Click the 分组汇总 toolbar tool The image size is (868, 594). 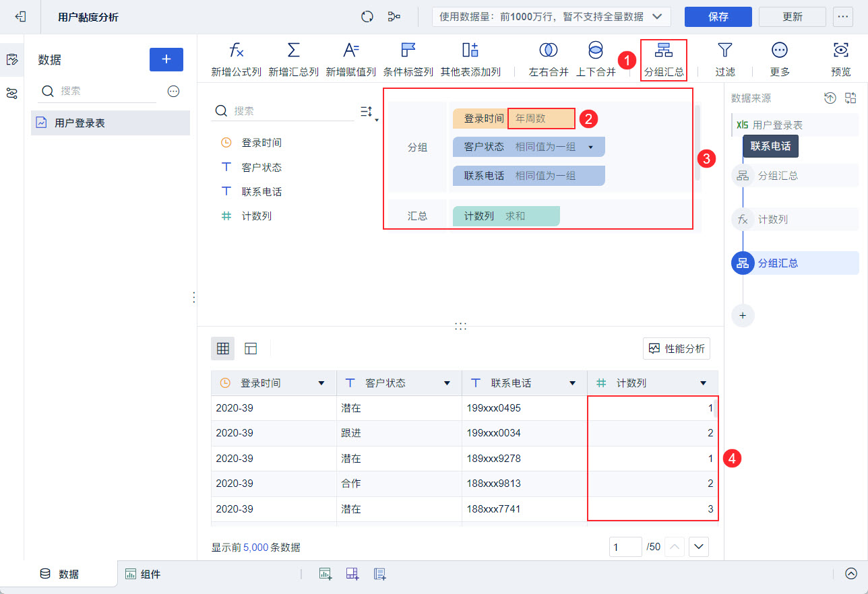pyautogui.click(x=664, y=59)
